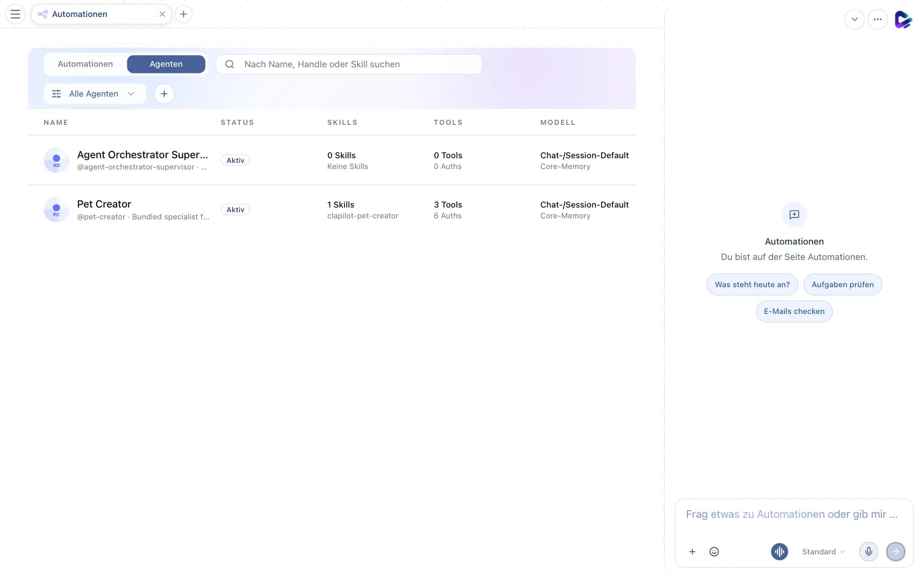Viewport: 924px width, 578px height.
Task: Click the search magnifier icon
Action: click(230, 64)
